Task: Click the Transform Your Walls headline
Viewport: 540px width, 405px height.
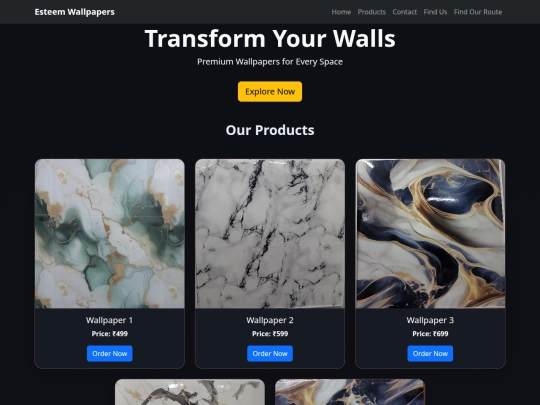Action: tap(270, 39)
